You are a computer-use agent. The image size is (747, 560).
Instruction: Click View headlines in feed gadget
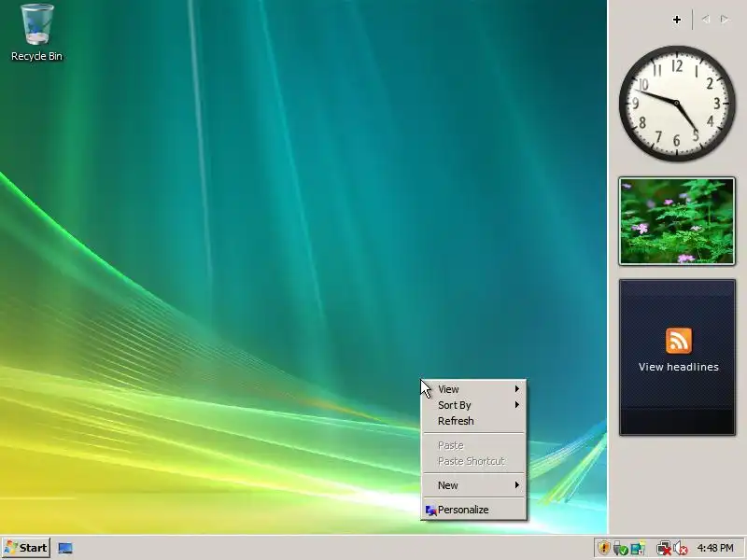(x=679, y=367)
